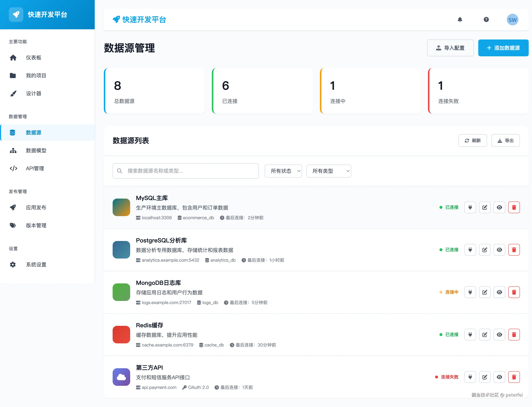Click the 导入配置 button
Screen dimensions: 532x407
pyautogui.click(x=450, y=48)
